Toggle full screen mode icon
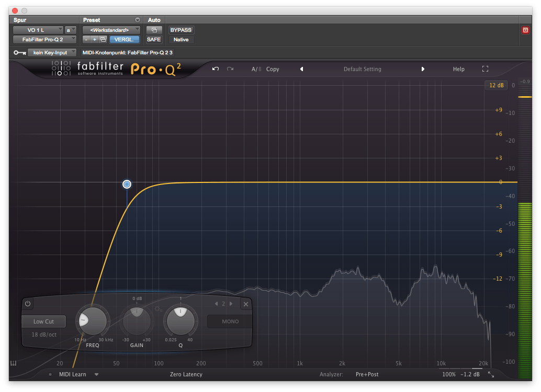The height and width of the screenshot is (392, 541). click(485, 69)
